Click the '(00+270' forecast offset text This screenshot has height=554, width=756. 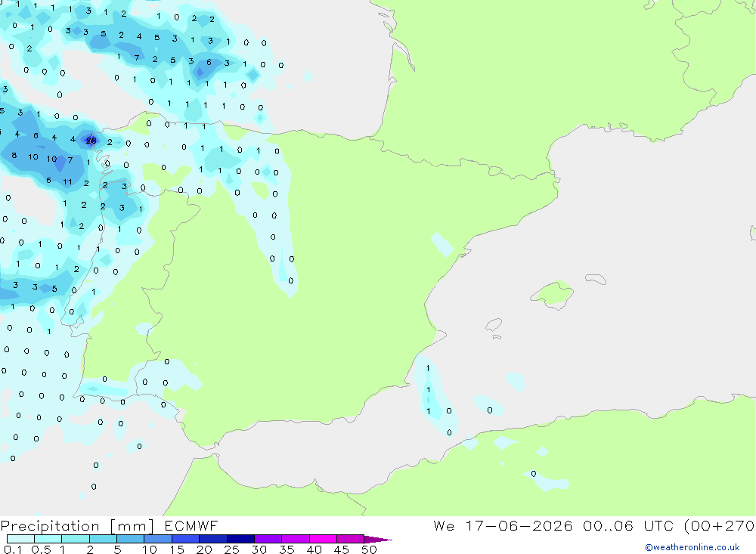point(720,525)
